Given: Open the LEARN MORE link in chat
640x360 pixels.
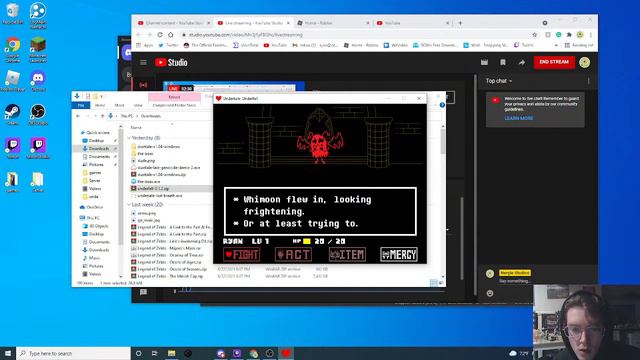Looking at the screenshot, I should (518, 118).
